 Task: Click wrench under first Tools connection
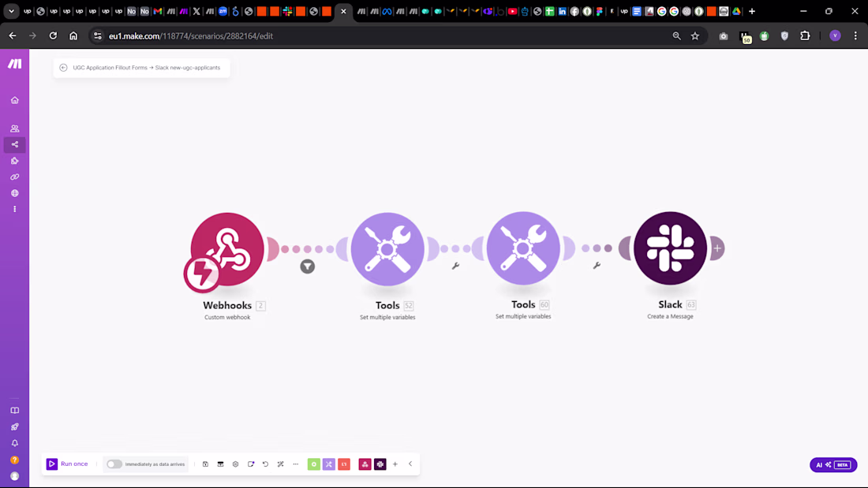click(x=455, y=266)
